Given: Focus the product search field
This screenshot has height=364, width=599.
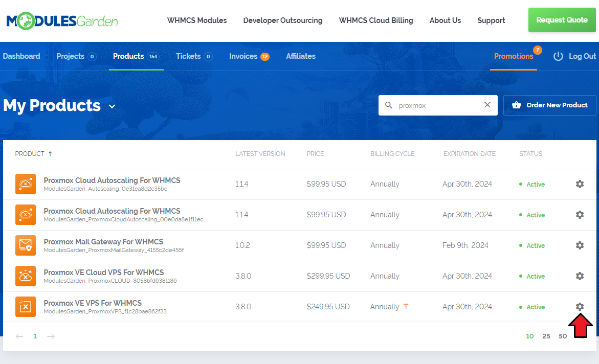Looking at the screenshot, I should pyautogui.click(x=438, y=105).
